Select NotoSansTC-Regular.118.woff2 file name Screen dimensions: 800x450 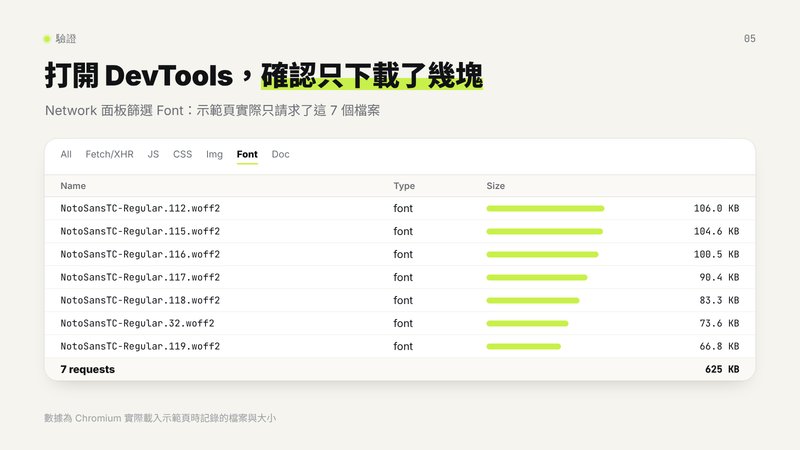(x=140, y=300)
